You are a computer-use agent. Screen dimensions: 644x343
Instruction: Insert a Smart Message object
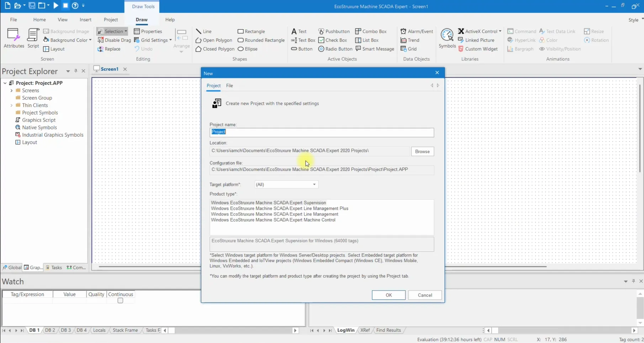point(375,49)
